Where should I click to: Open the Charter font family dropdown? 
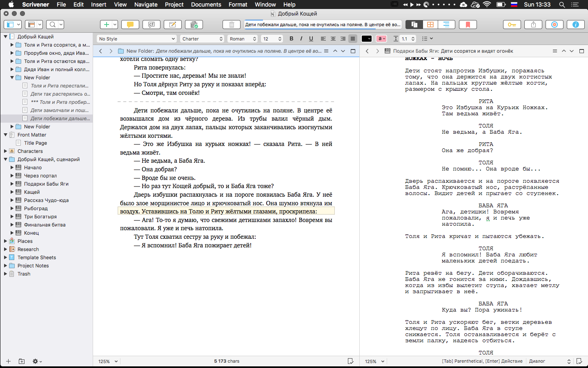(x=202, y=39)
